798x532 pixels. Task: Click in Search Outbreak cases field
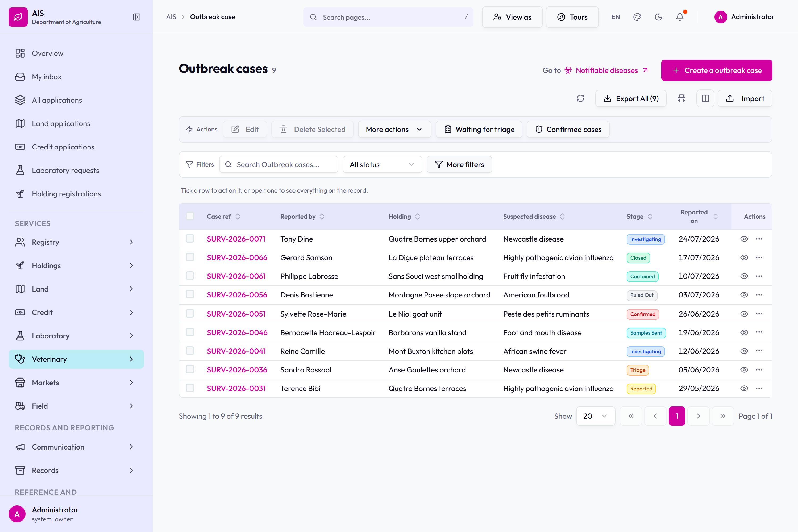[x=279, y=165]
